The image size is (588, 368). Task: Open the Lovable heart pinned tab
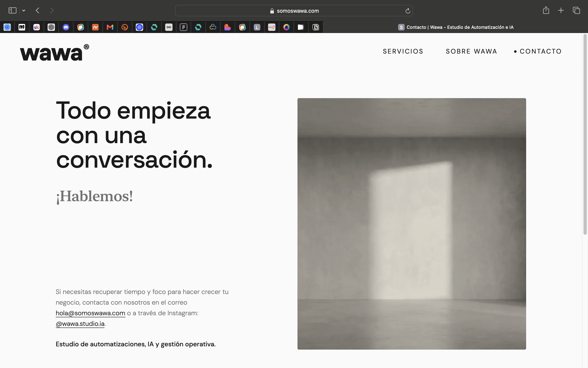pos(228,27)
